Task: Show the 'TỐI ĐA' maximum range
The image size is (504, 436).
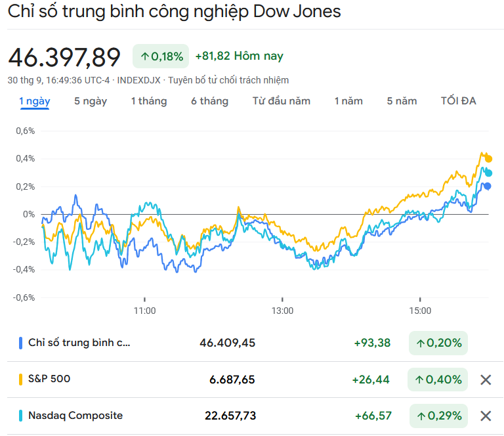Action: point(459,101)
